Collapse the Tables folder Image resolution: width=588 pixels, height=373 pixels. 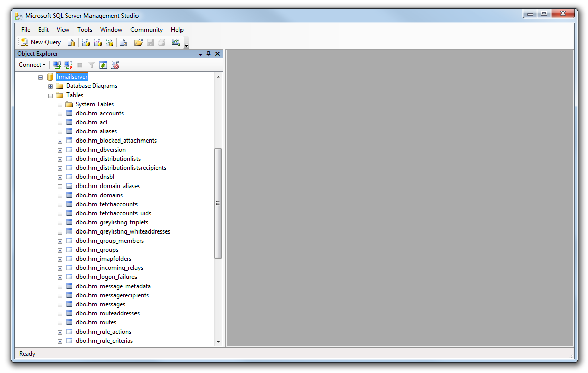51,96
